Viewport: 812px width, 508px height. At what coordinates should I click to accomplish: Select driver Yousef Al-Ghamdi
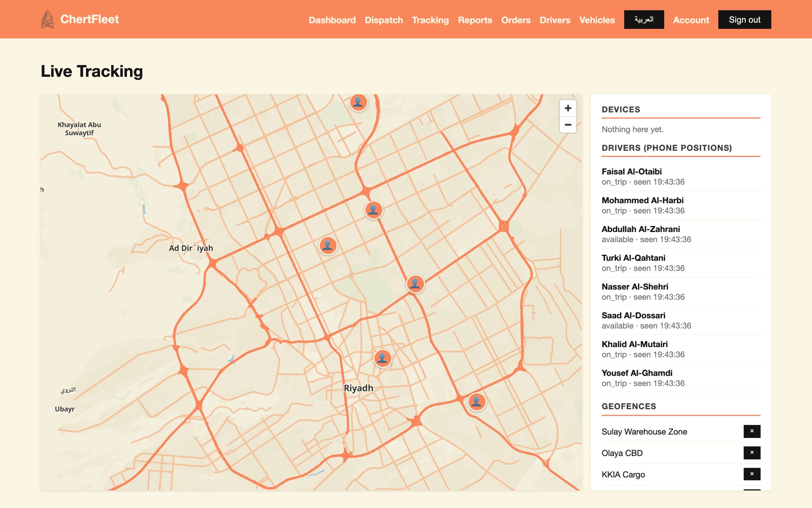(x=681, y=378)
